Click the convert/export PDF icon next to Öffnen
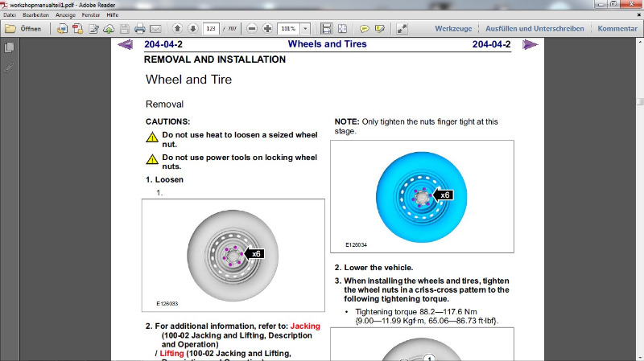The height and width of the screenshot is (361, 644). pos(63,29)
